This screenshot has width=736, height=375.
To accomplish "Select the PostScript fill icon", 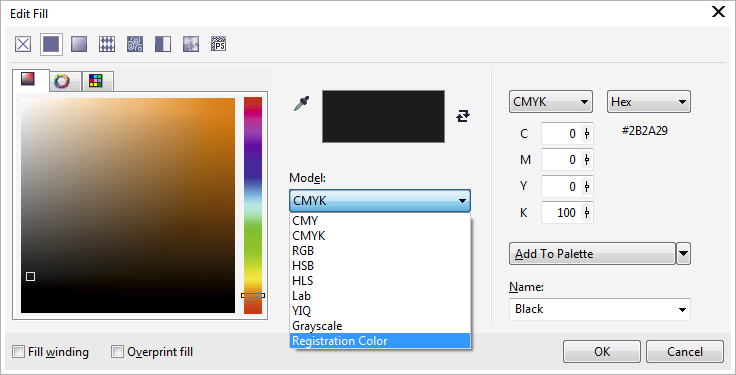I will tap(218, 44).
